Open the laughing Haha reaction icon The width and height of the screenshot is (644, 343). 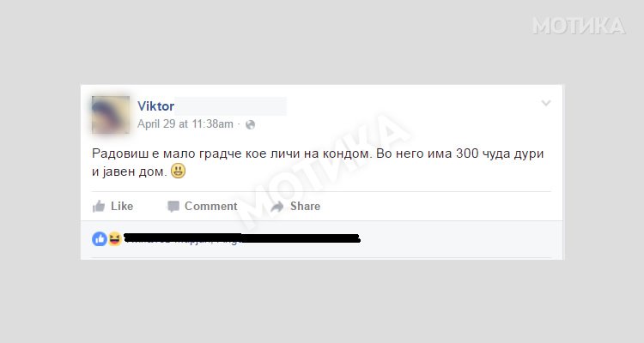pyautogui.click(x=114, y=238)
